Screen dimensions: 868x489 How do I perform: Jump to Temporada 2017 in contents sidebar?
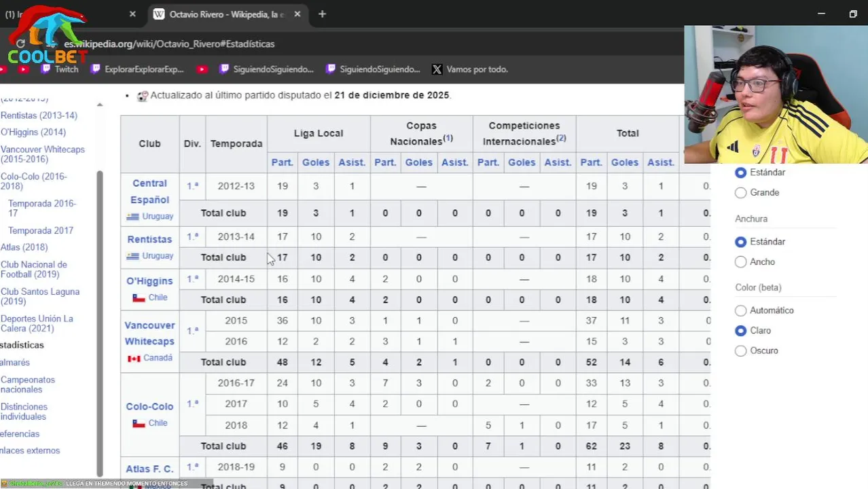pyautogui.click(x=40, y=231)
